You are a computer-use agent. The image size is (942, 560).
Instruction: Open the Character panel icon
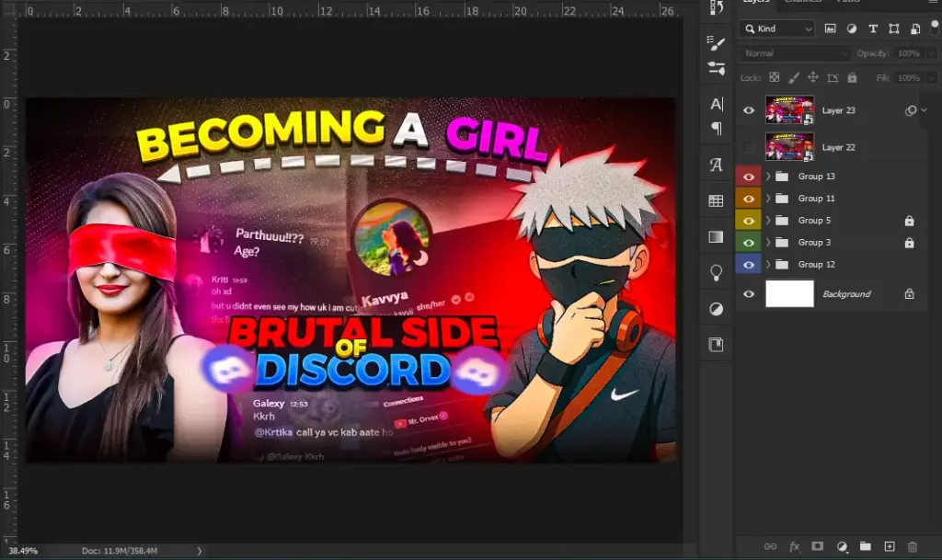pos(717,104)
